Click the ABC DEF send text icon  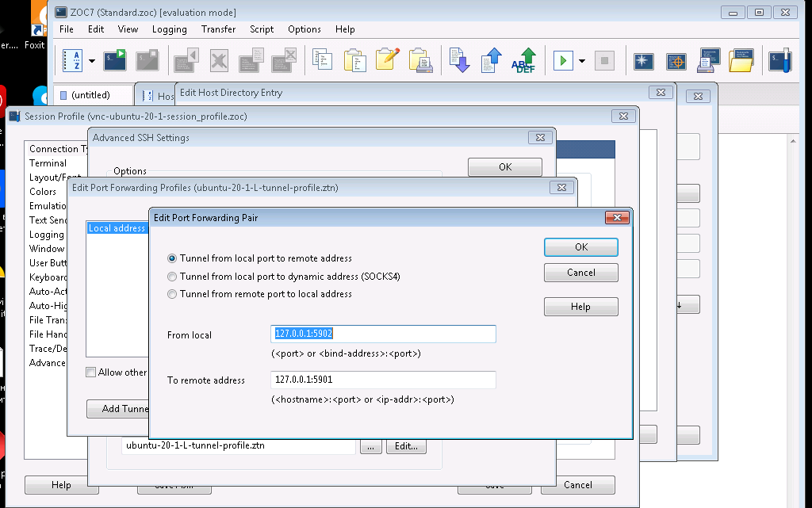(x=523, y=60)
